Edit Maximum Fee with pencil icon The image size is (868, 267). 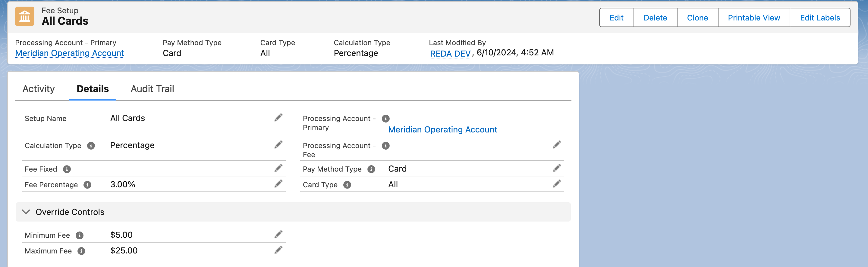pyautogui.click(x=278, y=250)
